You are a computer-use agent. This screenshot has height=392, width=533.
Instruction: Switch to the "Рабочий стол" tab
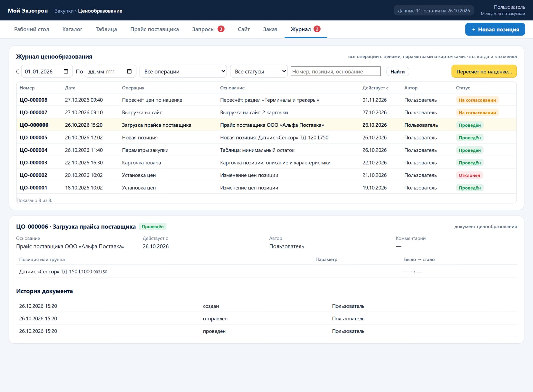click(x=32, y=29)
